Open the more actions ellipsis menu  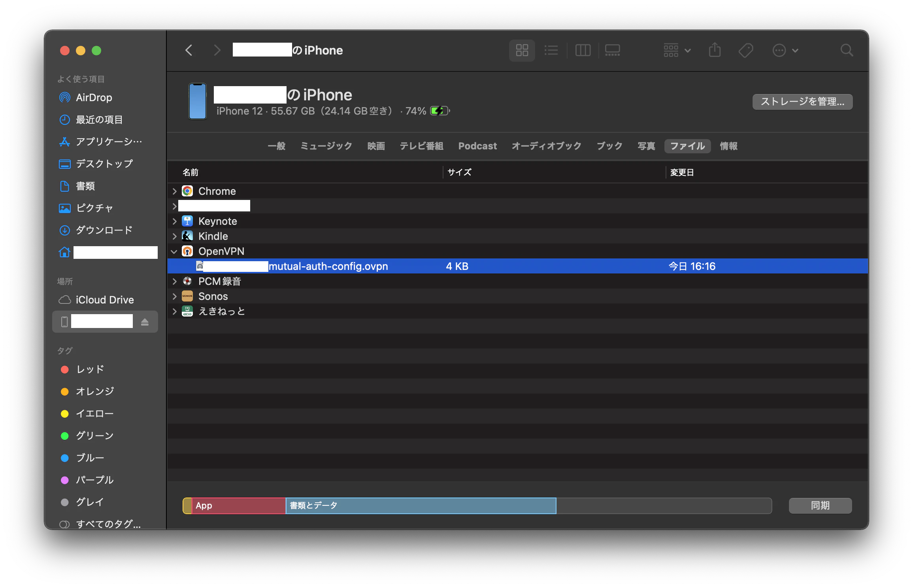(785, 50)
